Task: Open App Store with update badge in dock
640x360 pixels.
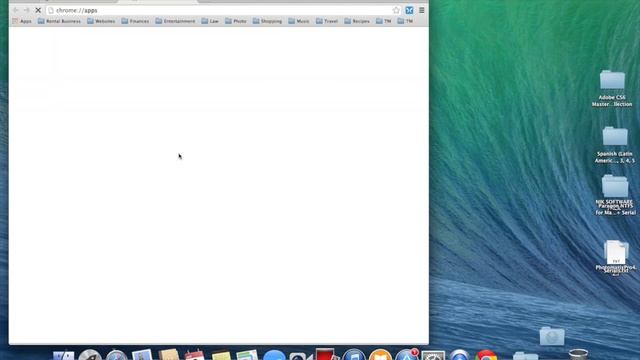Action: (407, 354)
